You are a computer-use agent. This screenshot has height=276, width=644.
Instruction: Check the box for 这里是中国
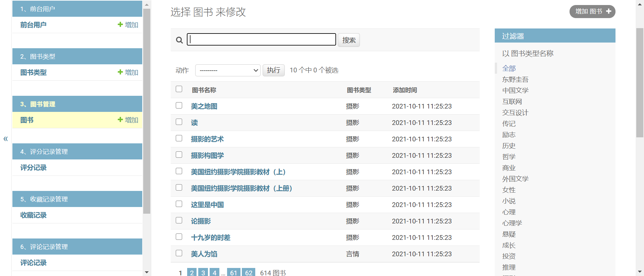click(179, 204)
